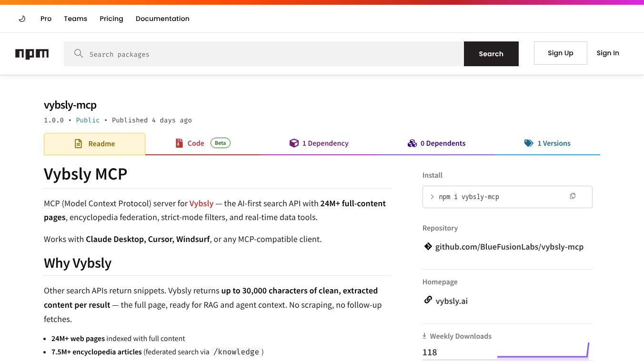
Task: Click the Why Vybsly heading
Action: (78, 263)
